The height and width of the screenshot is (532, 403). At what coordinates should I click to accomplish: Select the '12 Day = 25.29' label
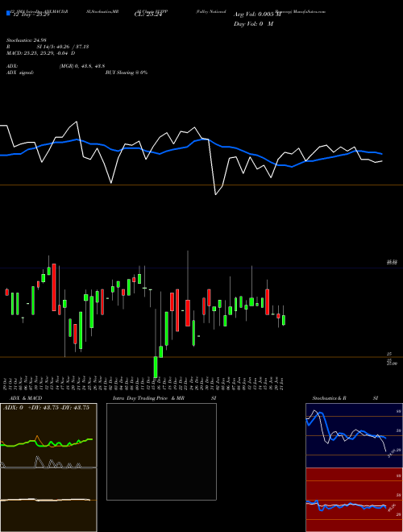pos(31,15)
